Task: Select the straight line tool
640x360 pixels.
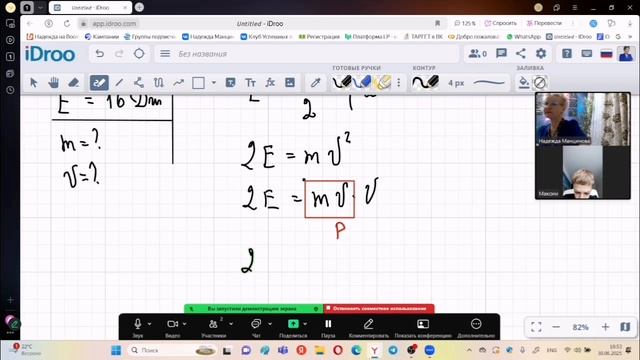Action: coord(119,83)
